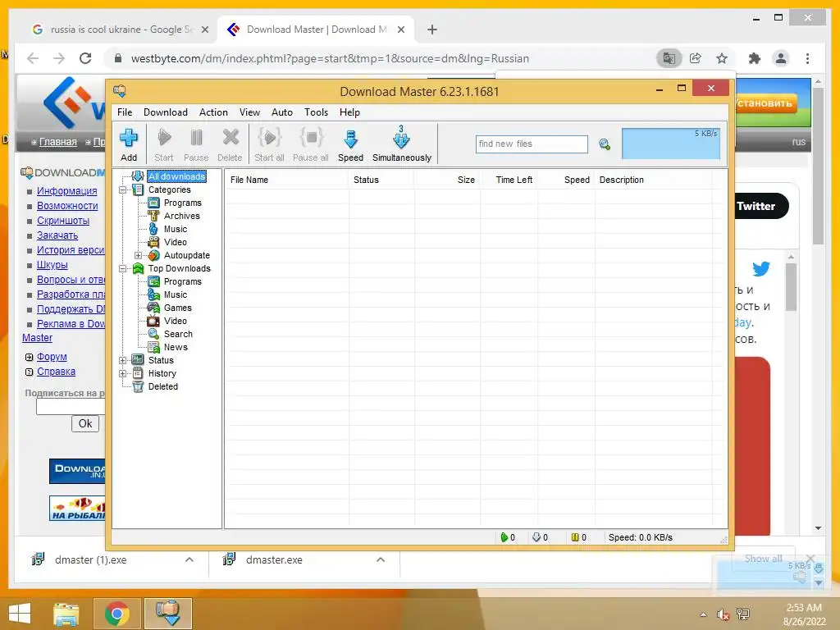
Task: Select Search under Top Downloads
Action: [x=178, y=334]
